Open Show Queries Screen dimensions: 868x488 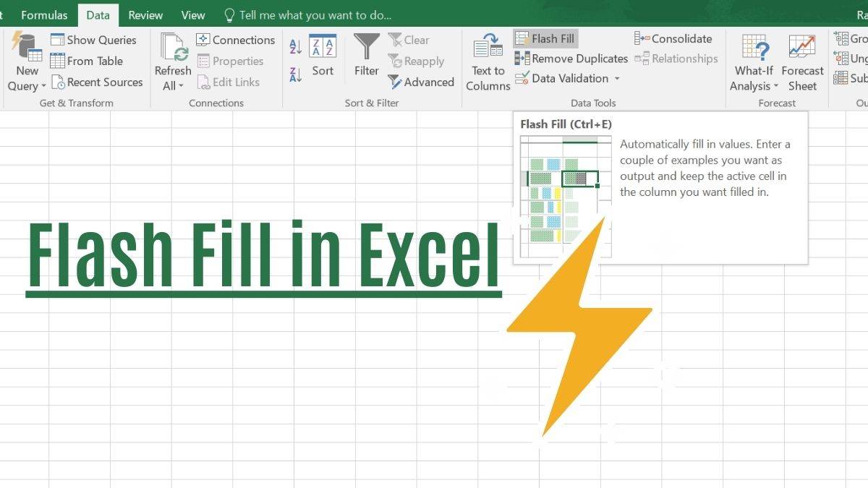pos(93,40)
